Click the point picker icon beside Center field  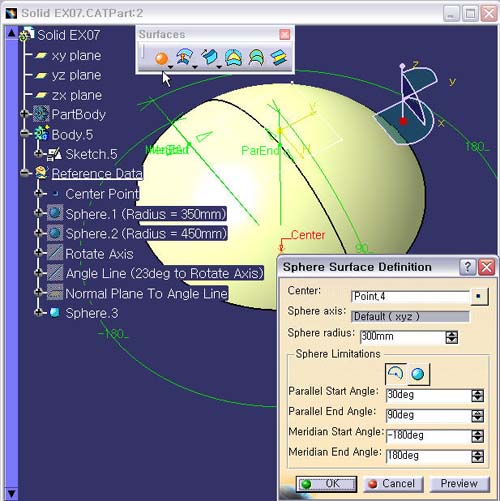click(479, 296)
